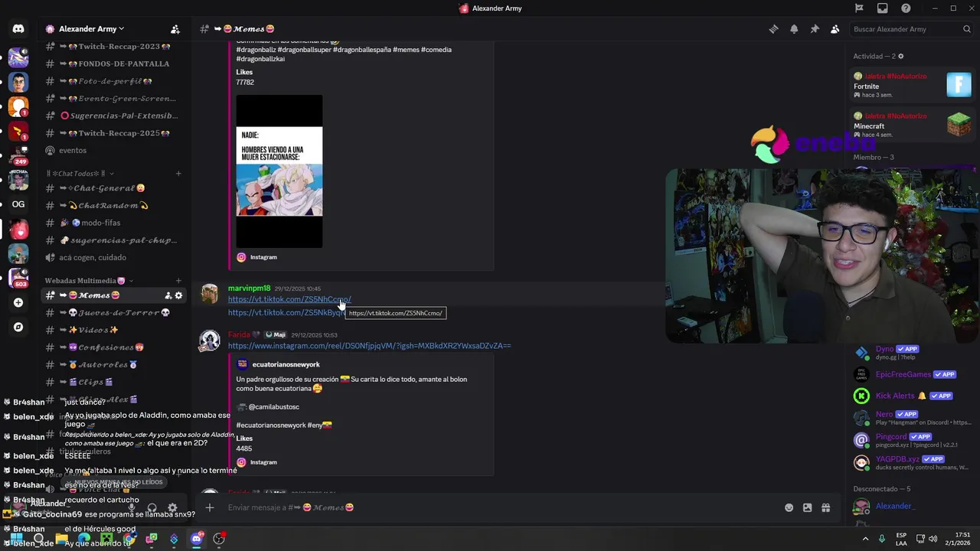Screen dimensions: 980x551
Task: Click the invite members icon beside Alexander Army
Action: pyautogui.click(x=175, y=29)
